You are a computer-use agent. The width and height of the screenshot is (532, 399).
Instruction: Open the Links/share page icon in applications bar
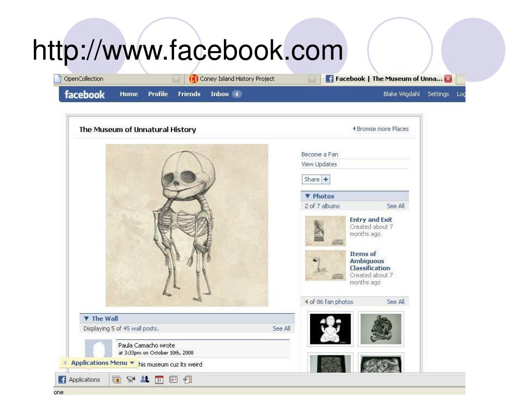187,380
